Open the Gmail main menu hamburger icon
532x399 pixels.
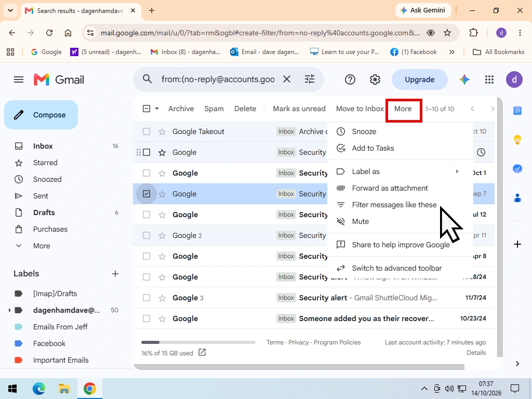coord(19,79)
